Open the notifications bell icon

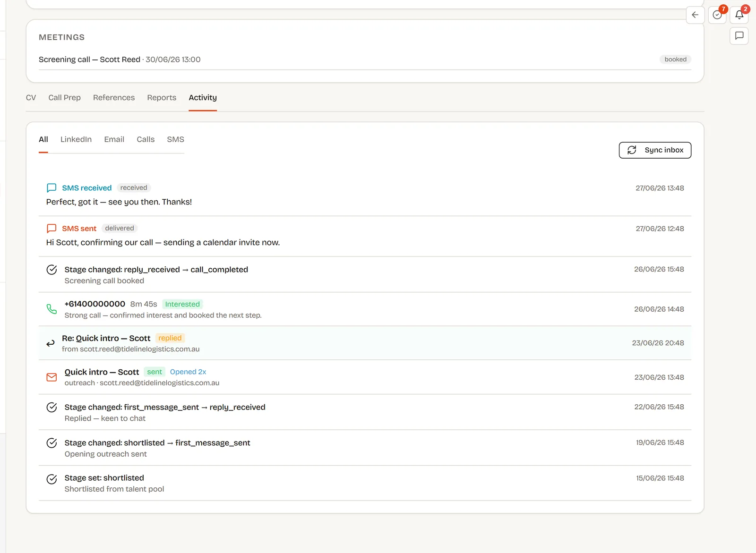point(739,15)
